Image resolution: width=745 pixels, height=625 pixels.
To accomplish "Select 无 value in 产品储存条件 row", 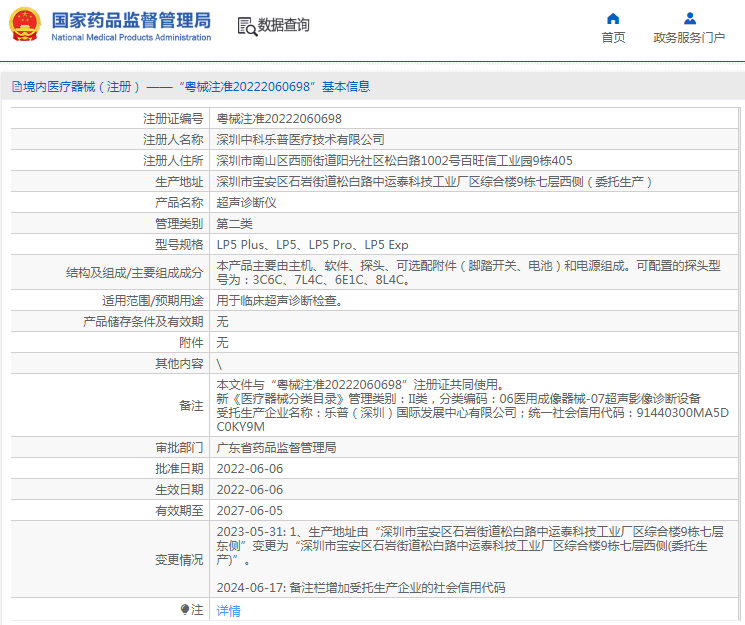I will click(222, 321).
